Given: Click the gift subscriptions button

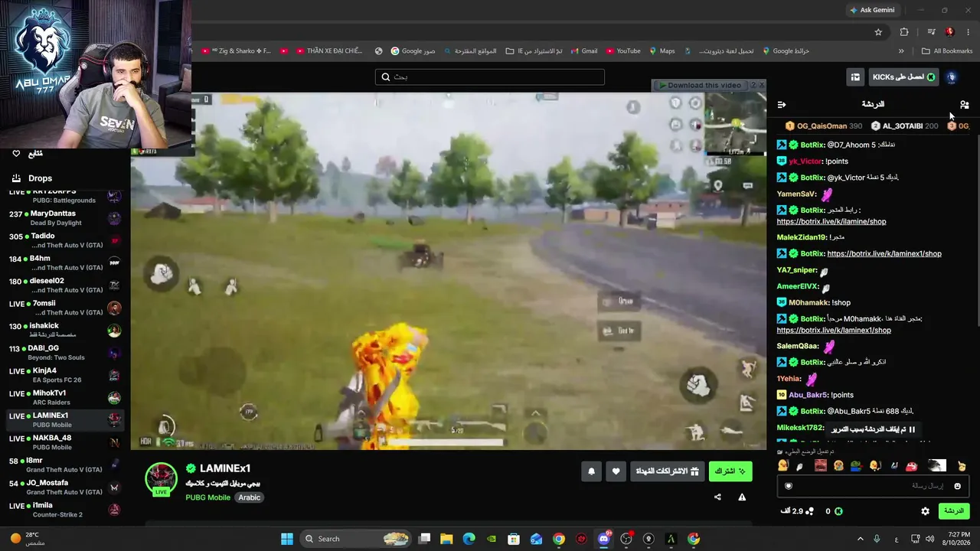Looking at the screenshot, I should pos(668,471).
